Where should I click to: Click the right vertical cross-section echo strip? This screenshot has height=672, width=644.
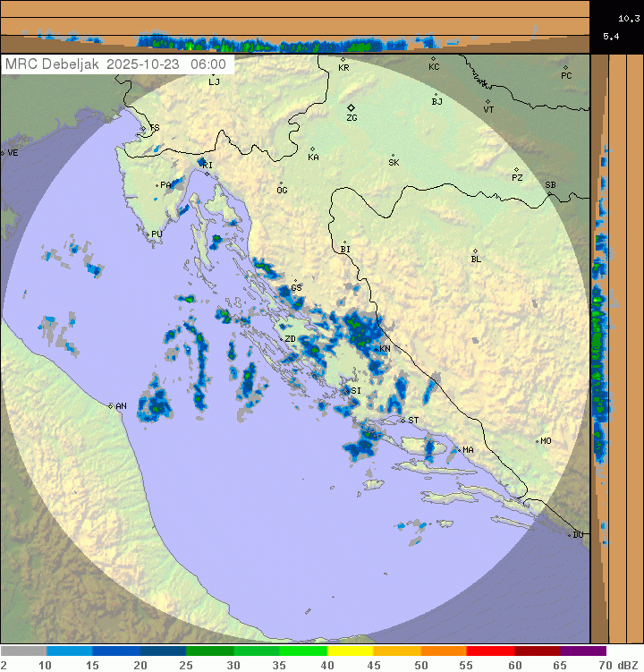[598, 331]
